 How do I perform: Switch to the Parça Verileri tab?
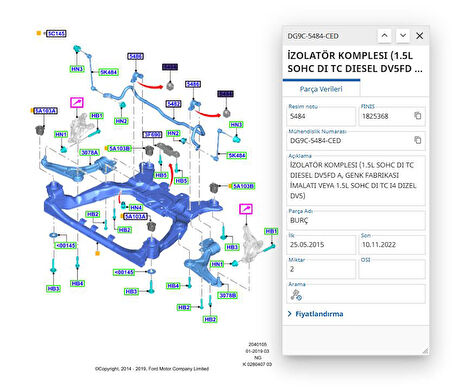[x=321, y=89]
